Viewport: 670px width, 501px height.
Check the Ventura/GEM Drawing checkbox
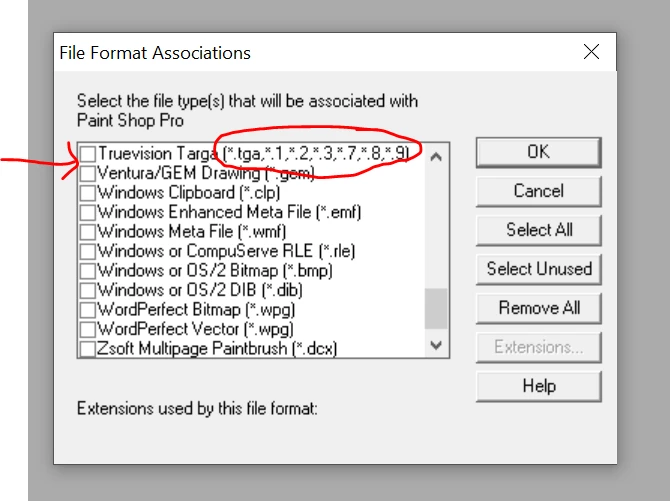[88, 174]
